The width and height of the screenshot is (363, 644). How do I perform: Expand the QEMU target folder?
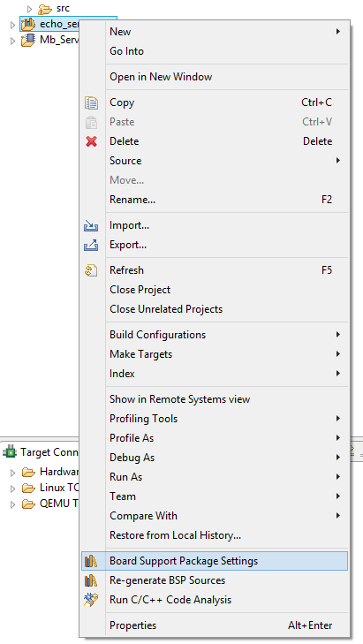(x=12, y=504)
